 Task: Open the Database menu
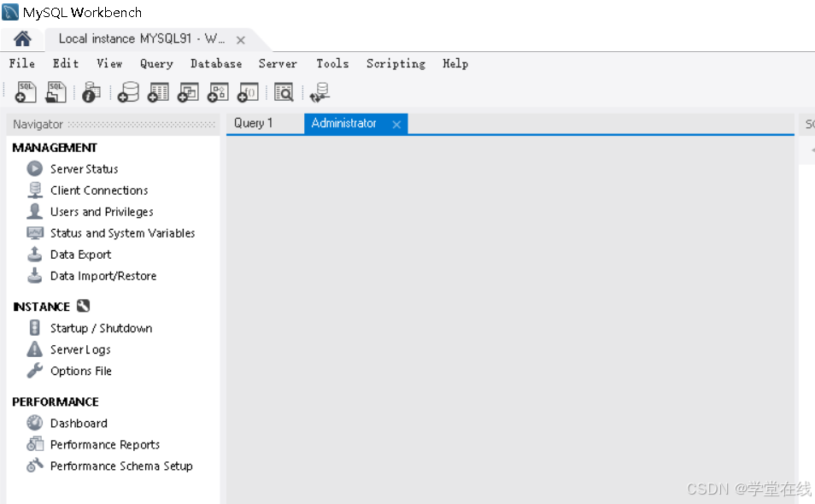(216, 63)
